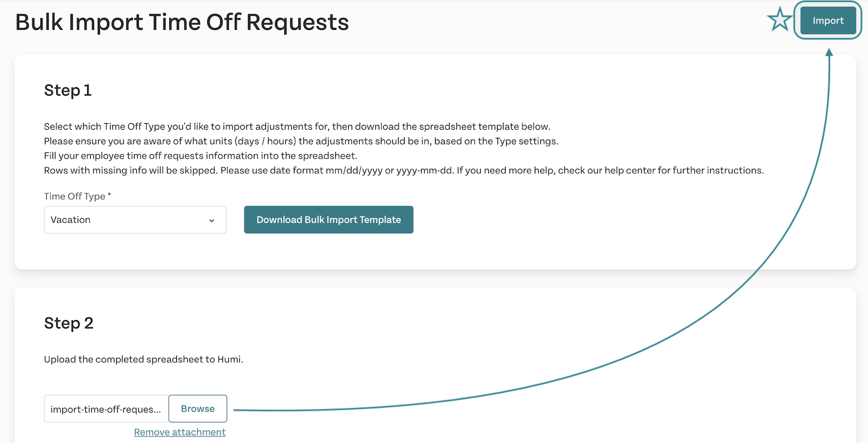This screenshot has height=443, width=868.
Task: Open the Time Off Type dropdown
Action: tap(135, 220)
